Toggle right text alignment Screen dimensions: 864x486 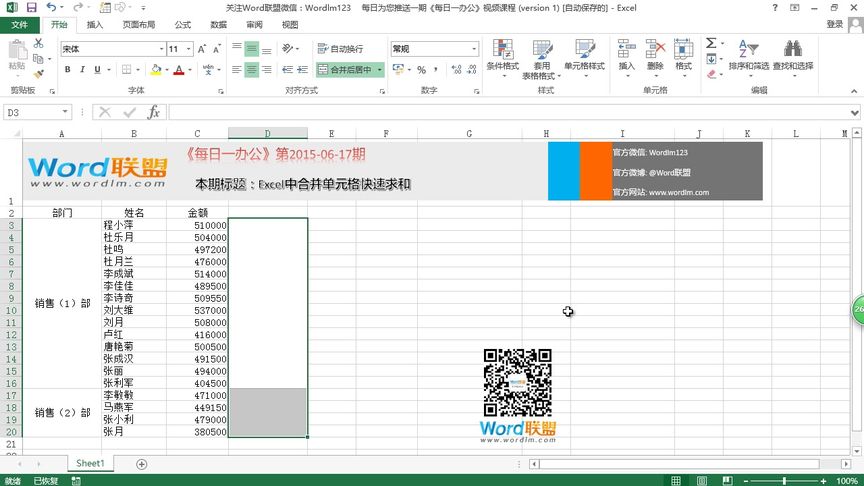tap(267, 69)
